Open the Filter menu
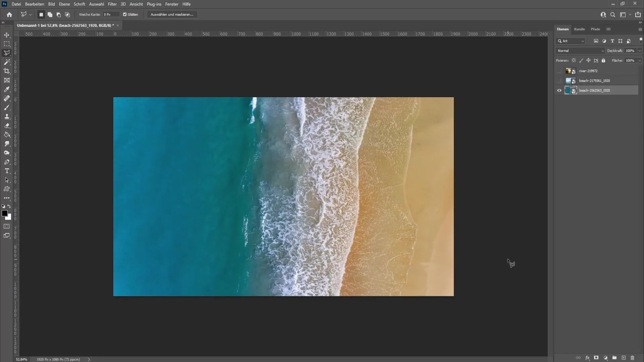 coord(112,4)
